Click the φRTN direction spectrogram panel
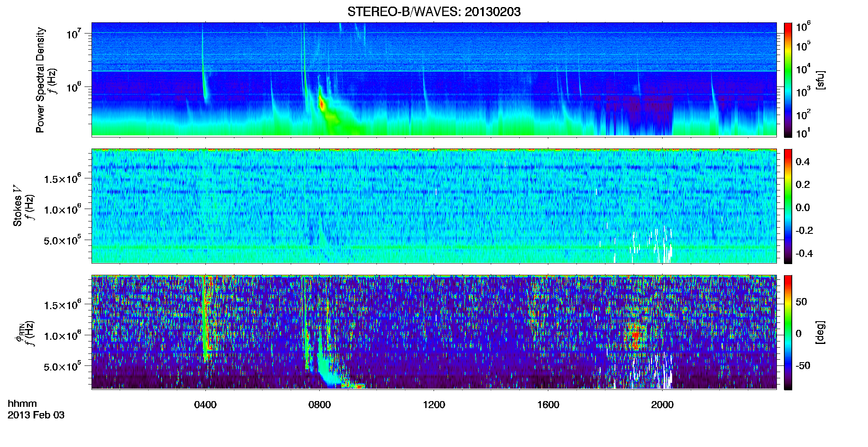The image size is (868, 447). coord(434,332)
